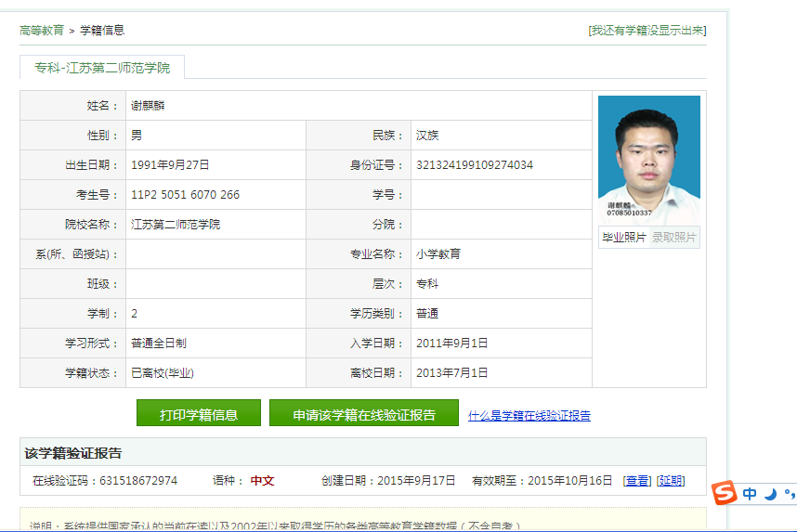
Task: Click the Sogou input method S icon
Action: pos(724,492)
